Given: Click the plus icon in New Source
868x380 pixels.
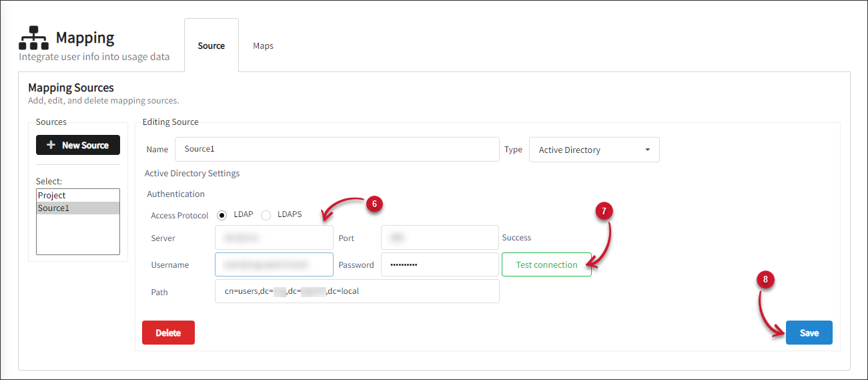Looking at the screenshot, I should (x=51, y=145).
